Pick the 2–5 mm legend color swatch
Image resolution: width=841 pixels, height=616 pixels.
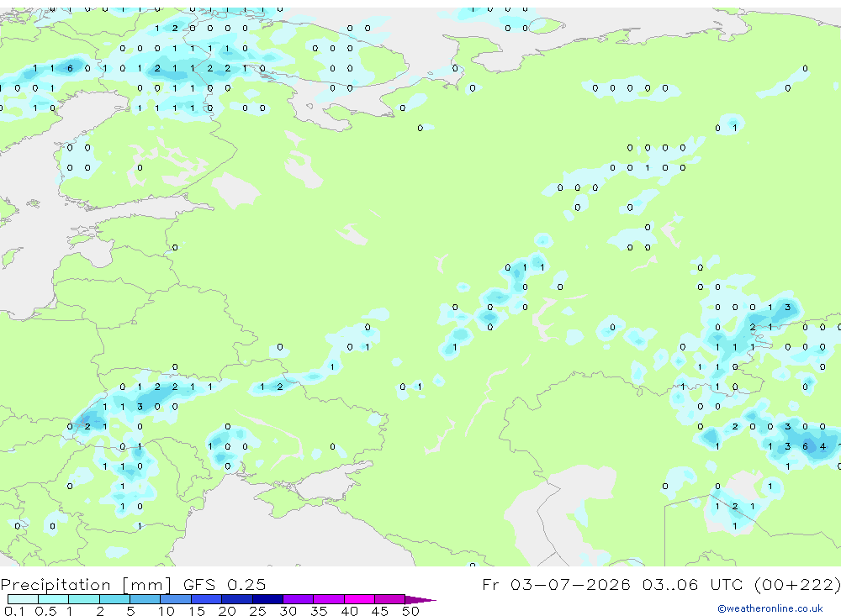click(x=114, y=599)
